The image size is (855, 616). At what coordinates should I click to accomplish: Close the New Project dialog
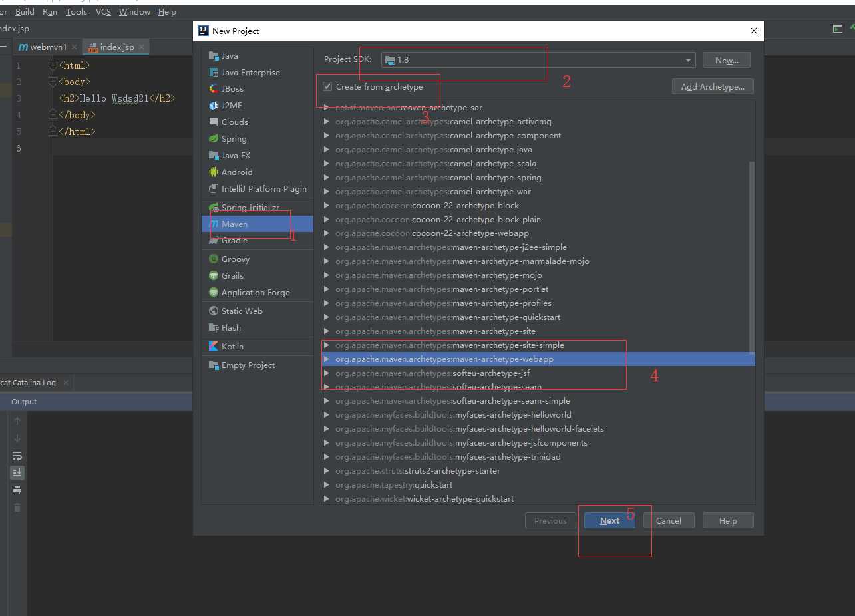(x=753, y=31)
